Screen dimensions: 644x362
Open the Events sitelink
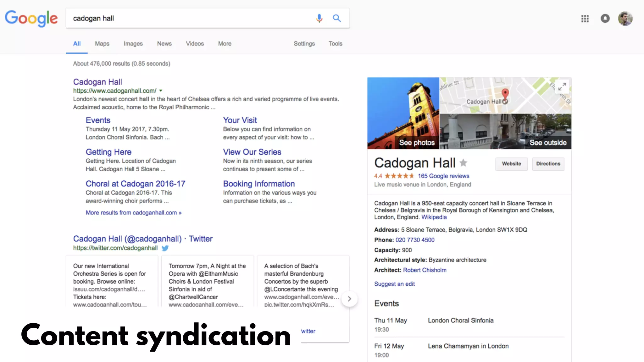coord(98,120)
